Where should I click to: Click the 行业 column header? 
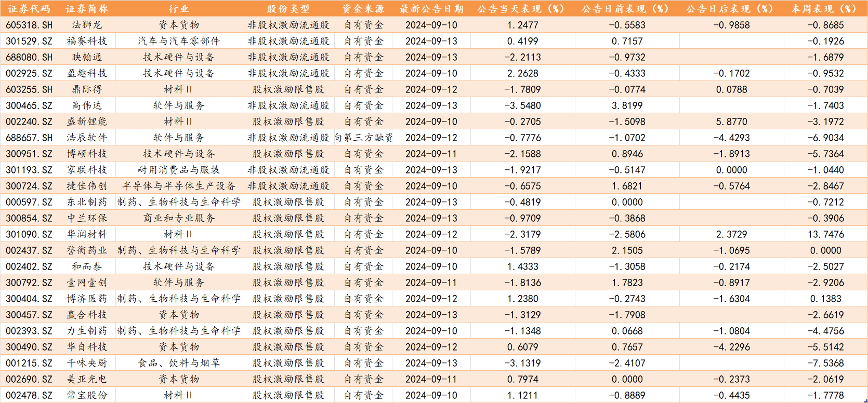(179, 9)
